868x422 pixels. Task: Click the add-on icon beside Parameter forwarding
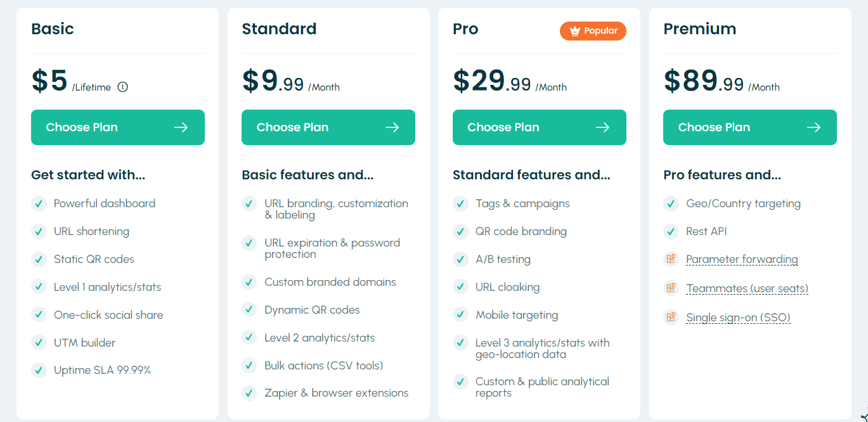pos(671,260)
